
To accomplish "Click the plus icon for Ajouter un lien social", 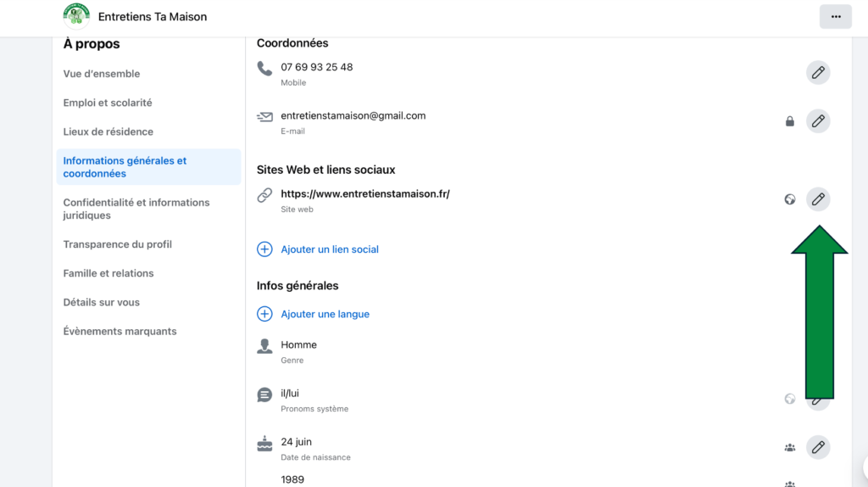I will [x=264, y=249].
